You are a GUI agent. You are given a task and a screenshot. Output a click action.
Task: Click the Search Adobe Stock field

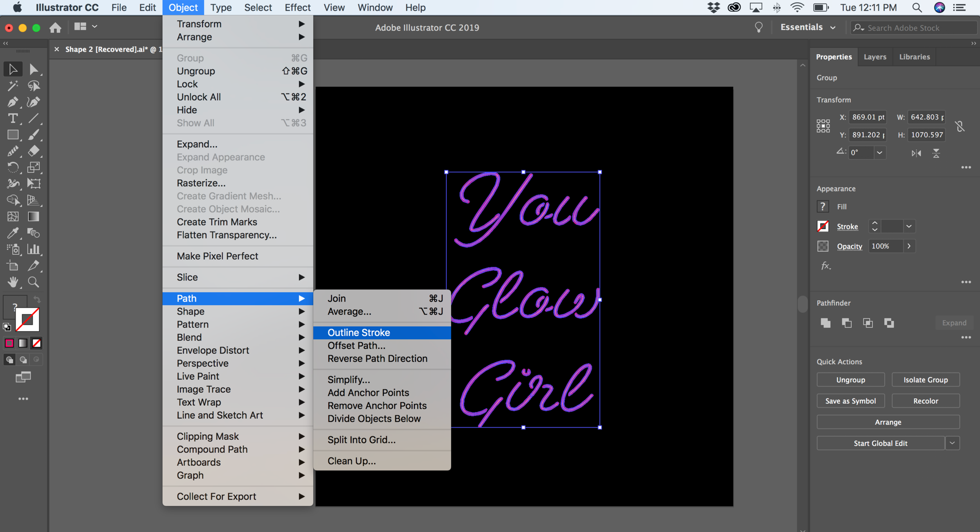click(914, 27)
